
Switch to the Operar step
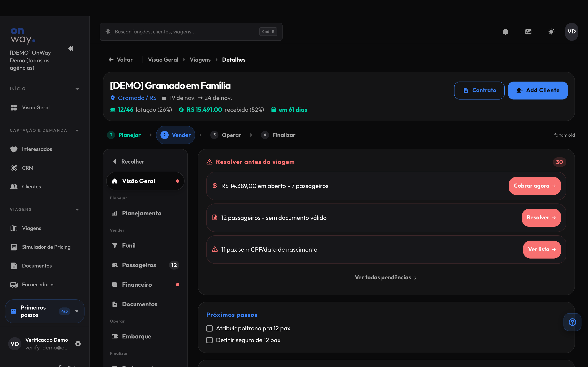pyautogui.click(x=226, y=135)
